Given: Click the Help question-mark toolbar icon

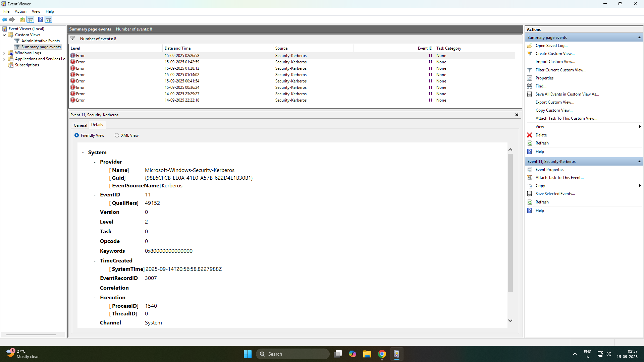Looking at the screenshot, I should click(x=40, y=19).
